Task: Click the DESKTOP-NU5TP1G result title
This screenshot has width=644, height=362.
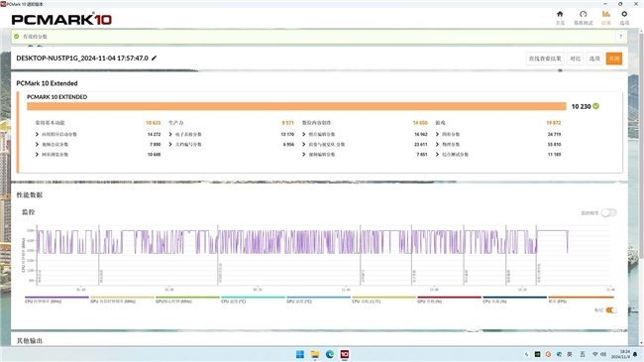Action: 82,58
